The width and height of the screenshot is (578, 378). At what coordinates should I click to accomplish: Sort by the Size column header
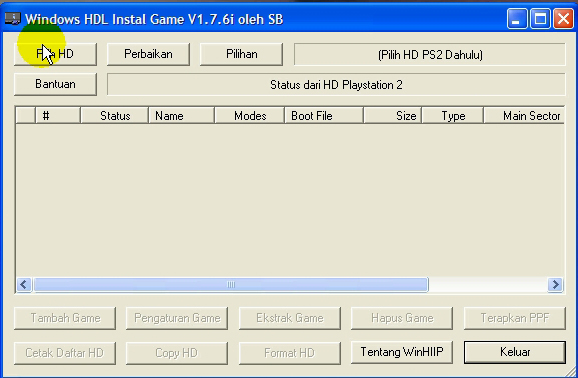[393, 116]
